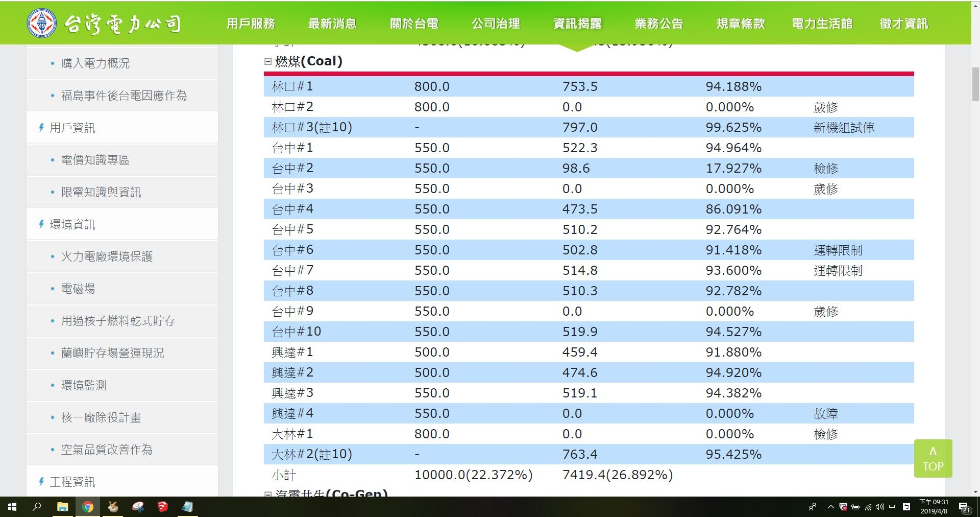980x517 pixels.
Task: Click 753.5 output value for 林口#1
Action: coord(580,86)
